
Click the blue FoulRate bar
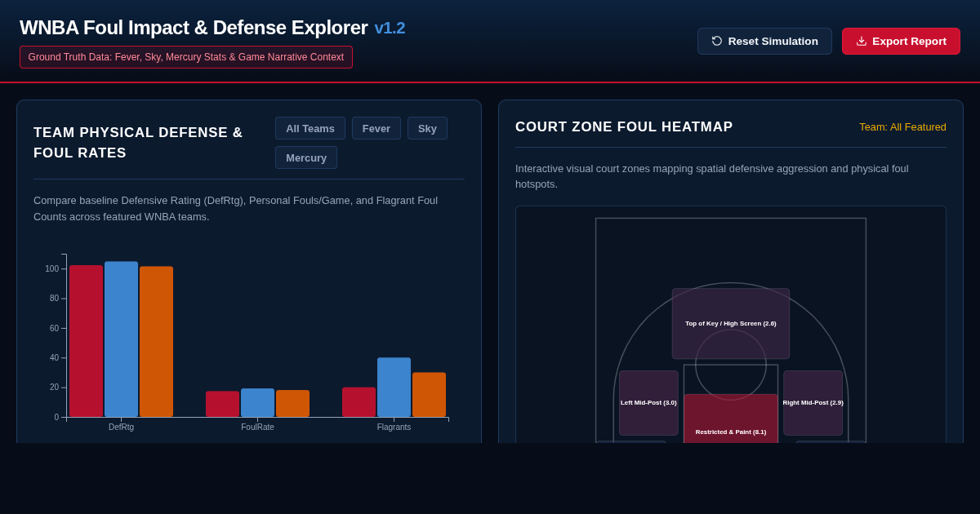tap(257, 403)
